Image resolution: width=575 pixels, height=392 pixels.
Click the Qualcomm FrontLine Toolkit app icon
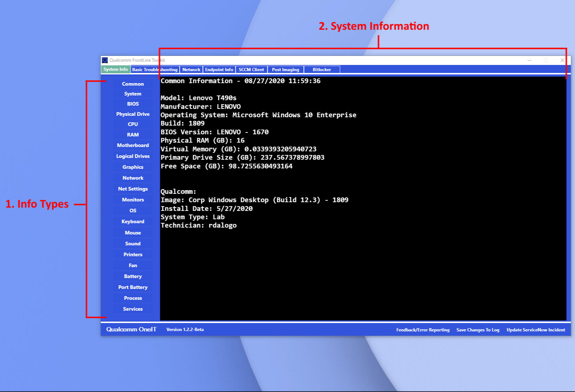click(x=105, y=60)
